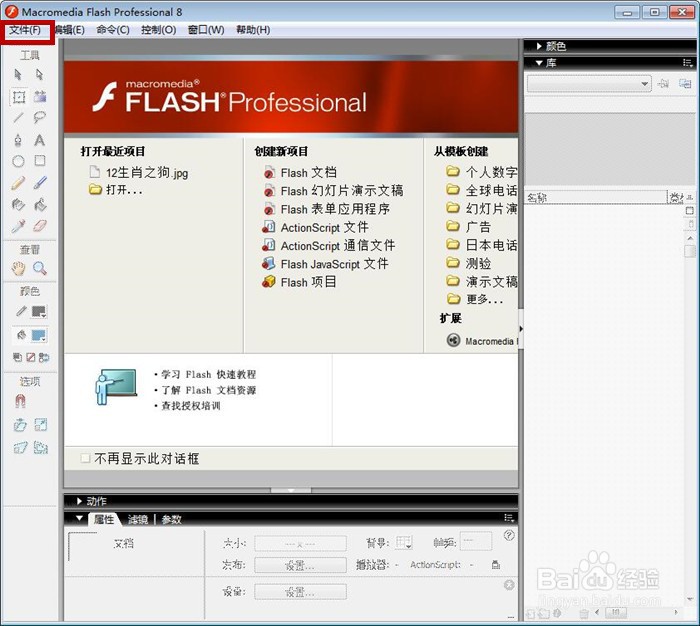The image size is (700, 626).
Task: Select the Pen tool
Action: [x=18, y=140]
